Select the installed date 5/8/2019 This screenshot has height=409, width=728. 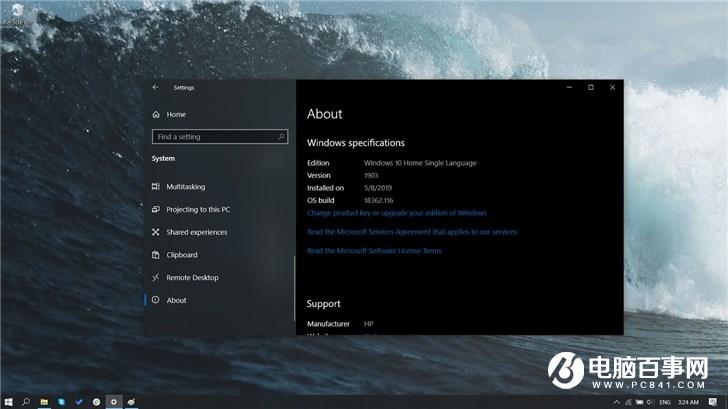(x=378, y=188)
